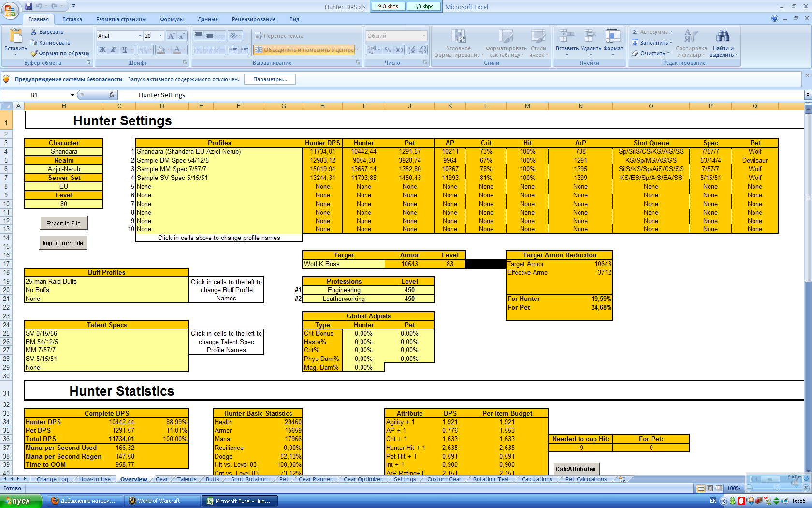Viewport: 812px width, 508px height.
Task: Click the increase indent icon
Action: click(x=245, y=50)
